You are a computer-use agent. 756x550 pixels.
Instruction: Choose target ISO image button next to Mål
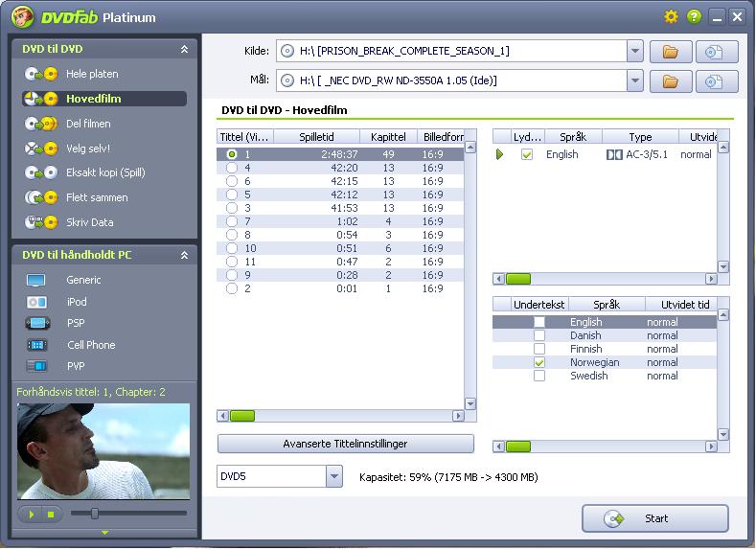coord(717,81)
